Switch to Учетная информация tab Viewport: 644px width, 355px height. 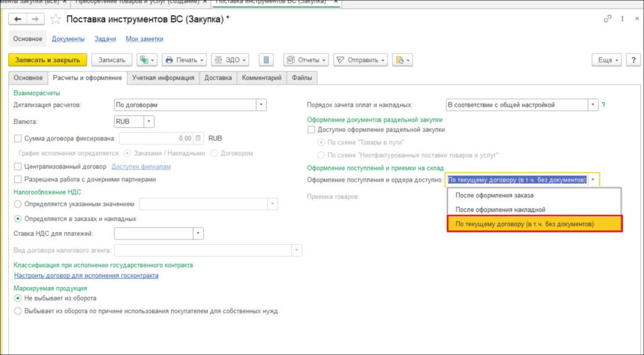coord(163,77)
